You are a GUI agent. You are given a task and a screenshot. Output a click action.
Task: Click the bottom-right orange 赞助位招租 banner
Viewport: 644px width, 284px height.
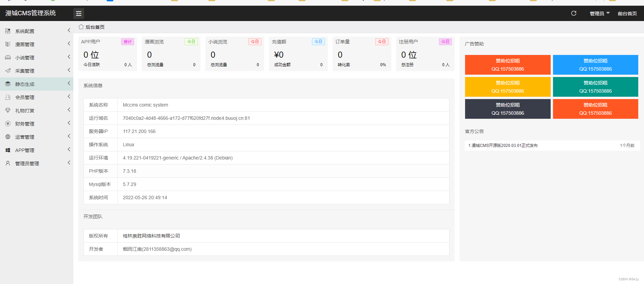595,109
